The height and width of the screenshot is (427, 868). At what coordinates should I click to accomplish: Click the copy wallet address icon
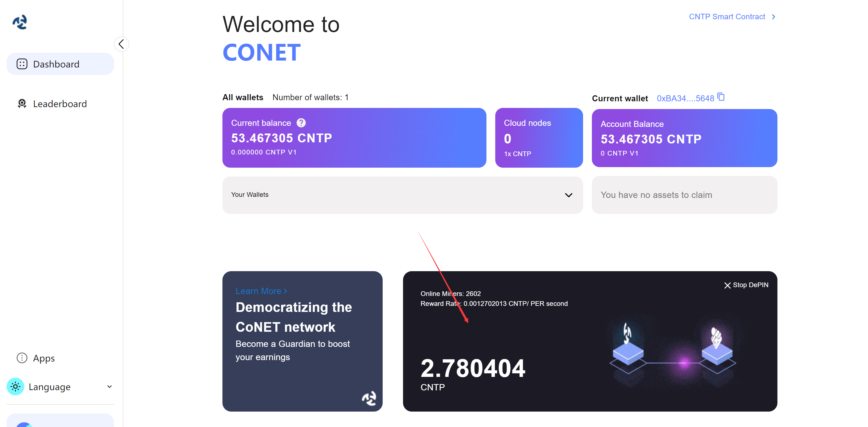click(x=721, y=97)
